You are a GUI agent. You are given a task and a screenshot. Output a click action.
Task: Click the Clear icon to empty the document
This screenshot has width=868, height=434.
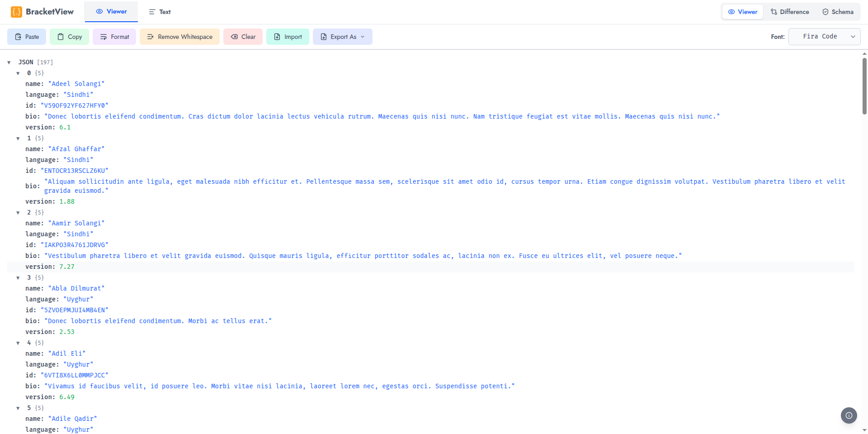pos(234,37)
